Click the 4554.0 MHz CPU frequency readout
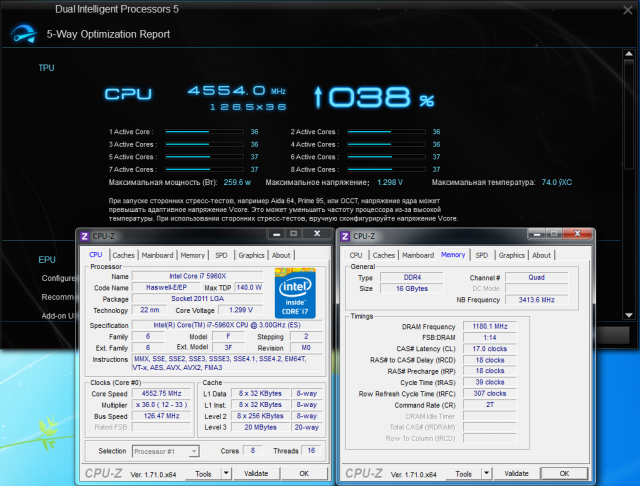The height and width of the screenshot is (486, 640). [237, 91]
